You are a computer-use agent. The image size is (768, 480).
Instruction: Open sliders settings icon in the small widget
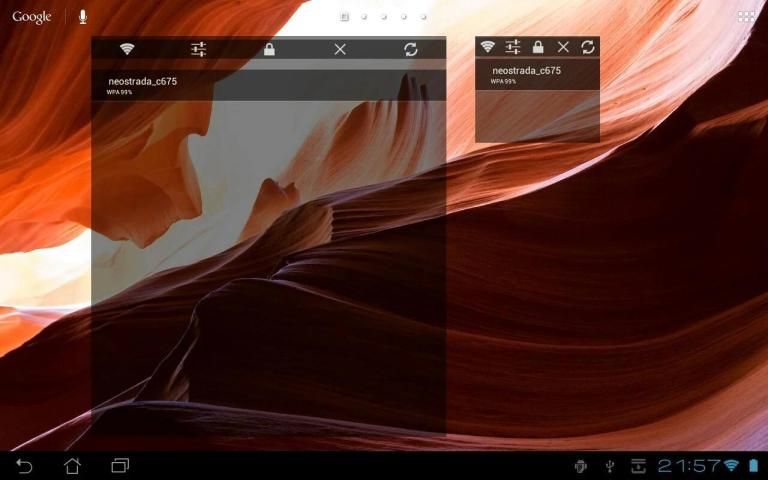[513, 47]
